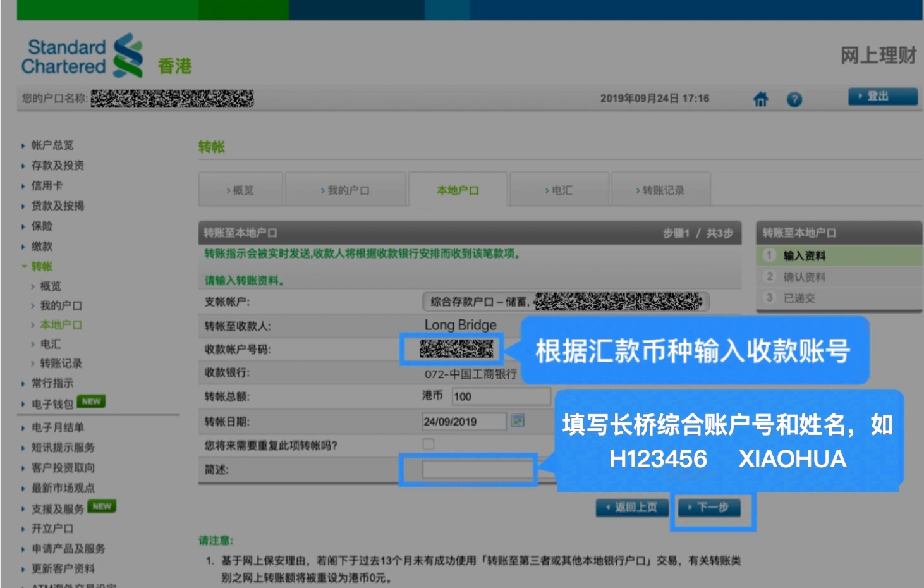Open the 转账记录 tab
Image resolution: width=924 pixels, height=588 pixels.
(x=660, y=190)
